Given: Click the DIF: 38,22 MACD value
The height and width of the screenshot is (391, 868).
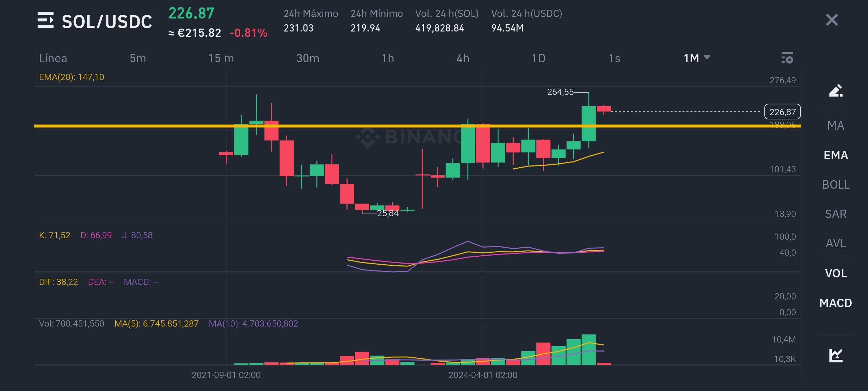Looking at the screenshot, I should click(58, 282).
